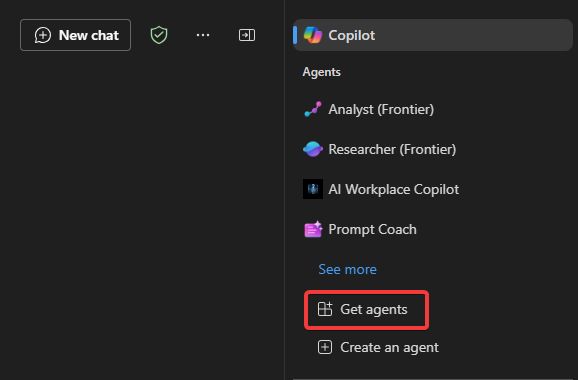Screen dimensions: 578x380
Task: Click the Get agents grid-plus icon
Action: click(325, 309)
